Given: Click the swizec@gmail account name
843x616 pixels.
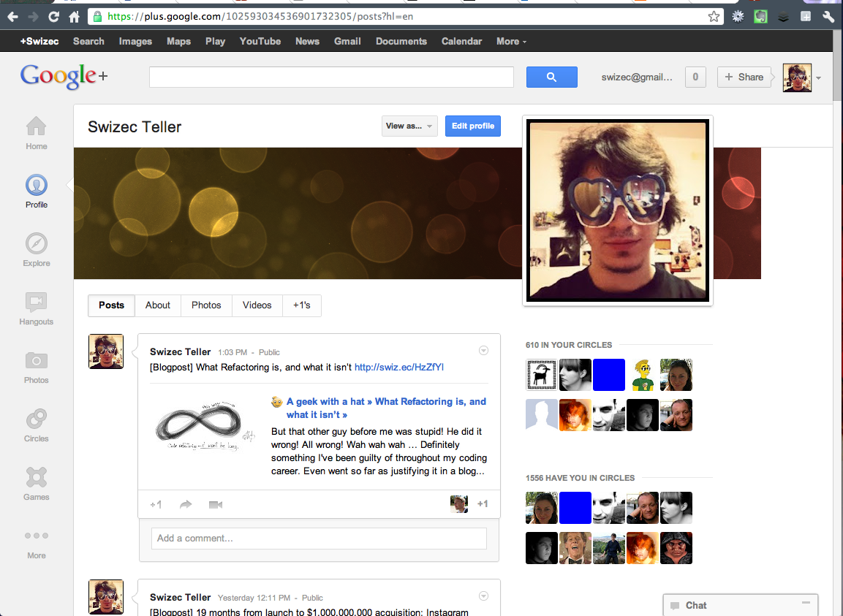Looking at the screenshot, I should point(637,77).
